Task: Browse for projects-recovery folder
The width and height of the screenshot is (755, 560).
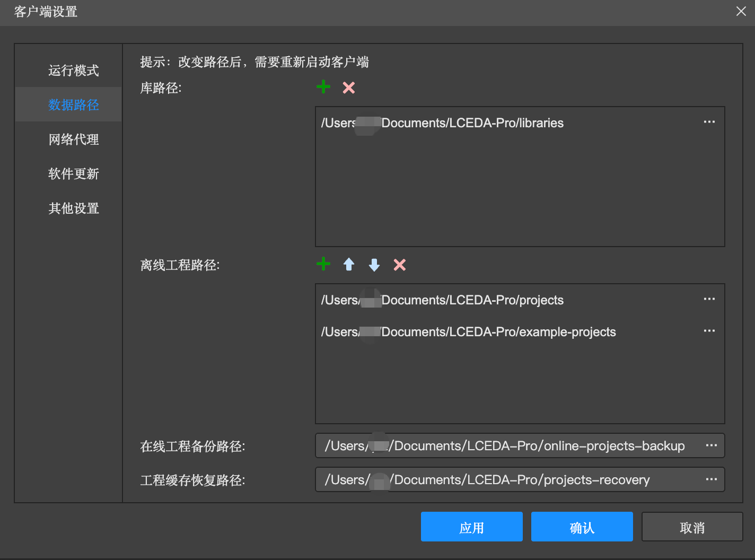Action: point(711,479)
